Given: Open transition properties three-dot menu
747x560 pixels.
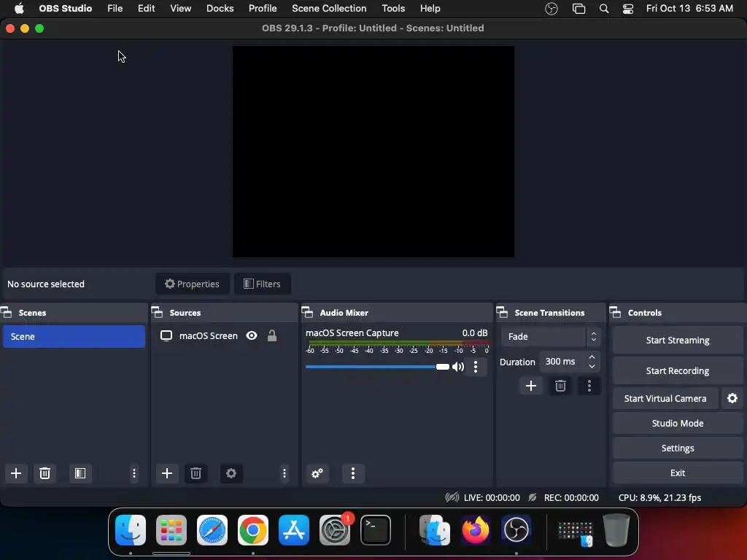Looking at the screenshot, I should click(x=589, y=386).
